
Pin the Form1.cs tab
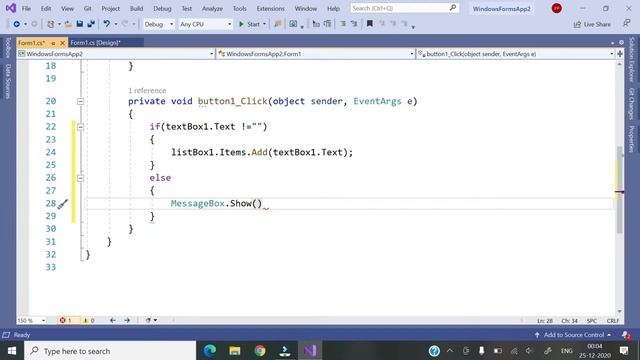pyautogui.click(x=53, y=43)
